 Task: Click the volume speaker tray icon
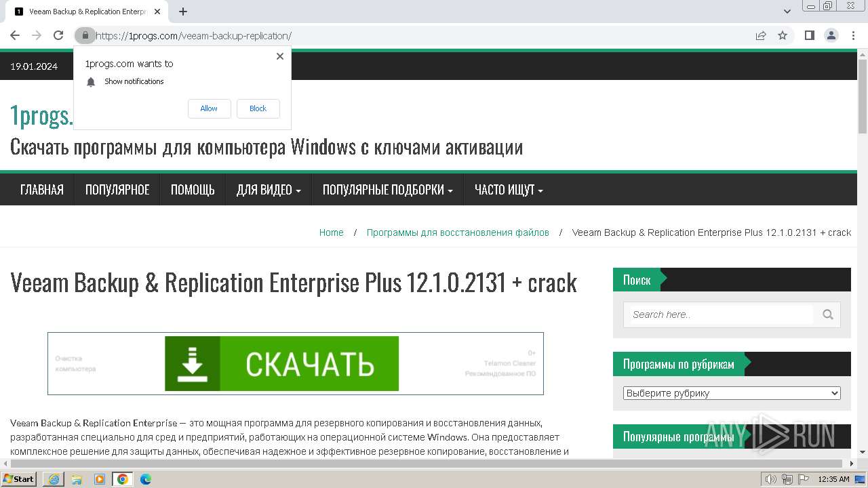tap(771, 479)
